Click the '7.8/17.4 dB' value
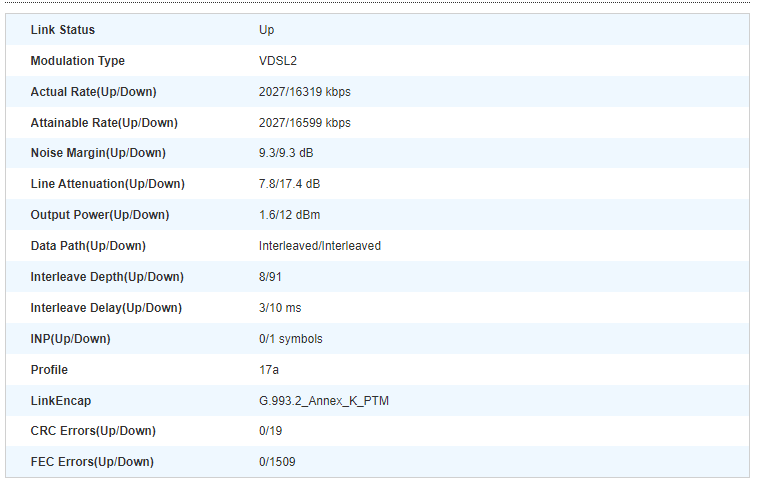This screenshot has height=502, width=770. pos(290,184)
